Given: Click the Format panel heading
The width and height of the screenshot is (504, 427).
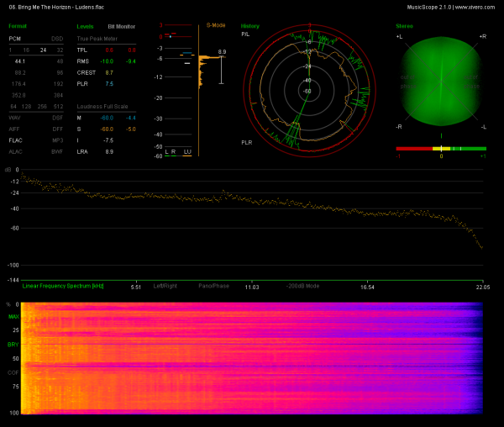Looking at the screenshot, I should (x=18, y=26).
